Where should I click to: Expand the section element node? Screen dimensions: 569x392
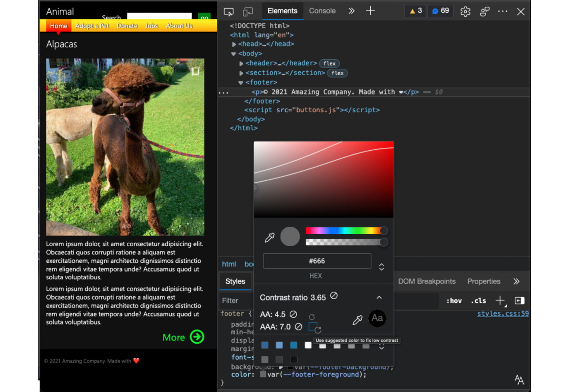pyautogui.click(x=241, y=73)
